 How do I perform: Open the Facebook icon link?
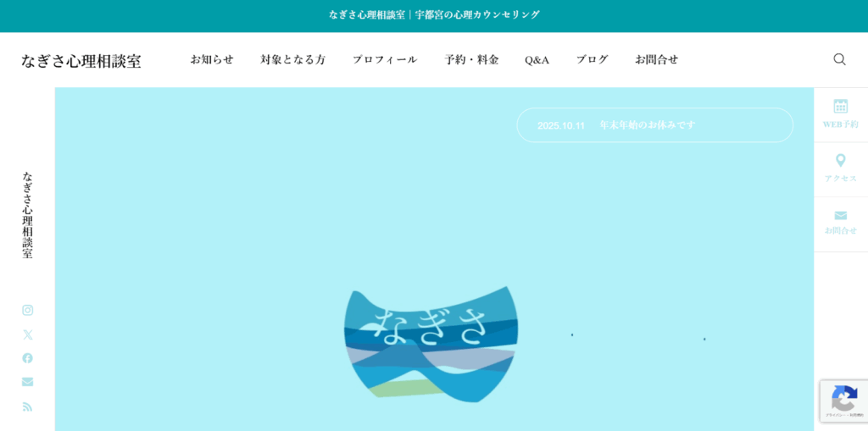27,358
